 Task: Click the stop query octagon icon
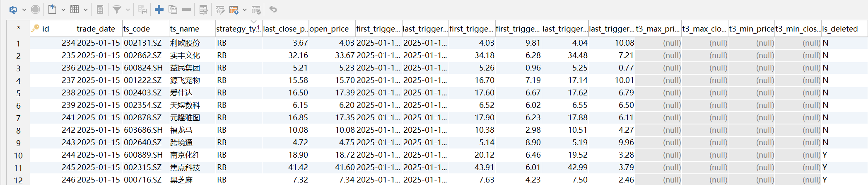36,9
